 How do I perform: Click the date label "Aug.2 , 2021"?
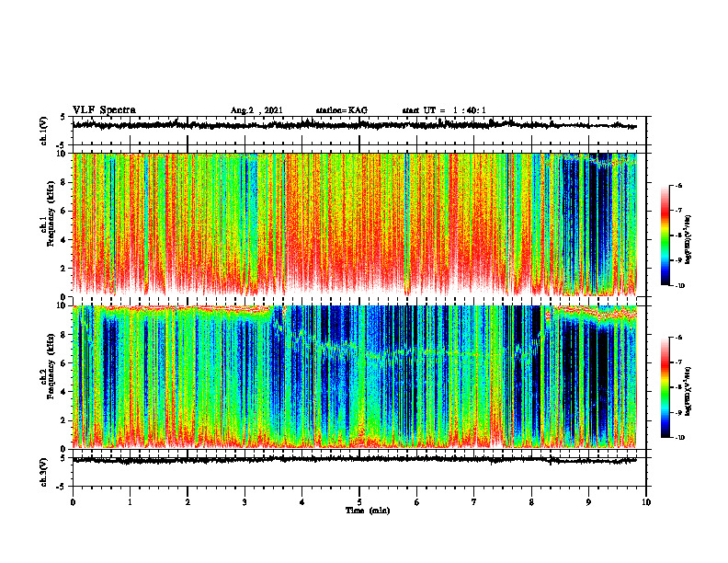tap(256, 110)
